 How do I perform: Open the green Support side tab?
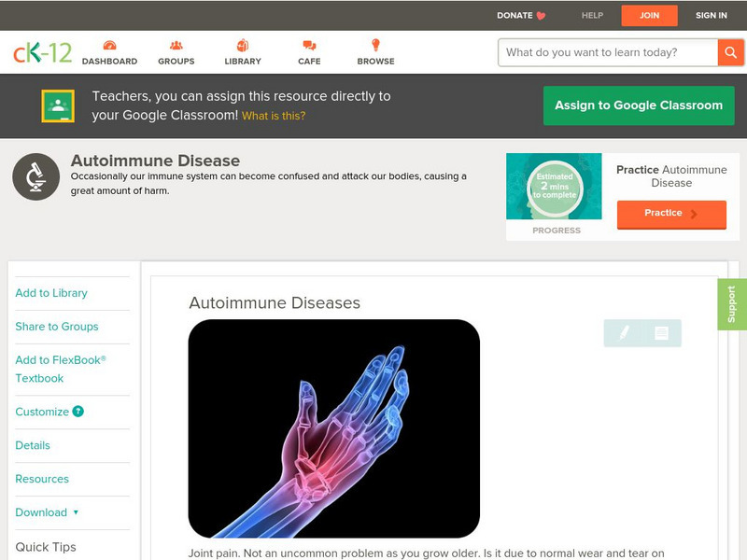click(732, 304)
